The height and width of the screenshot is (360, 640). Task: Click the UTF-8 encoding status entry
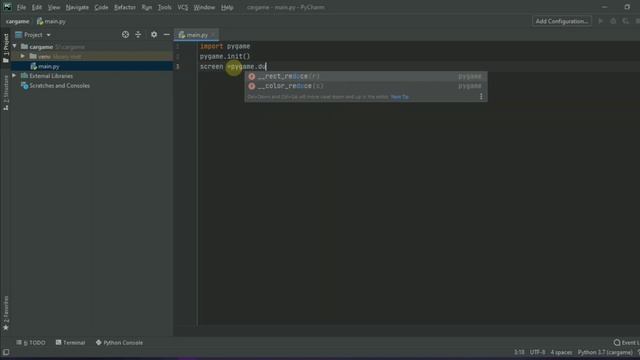pyautogui.click(x=537, y=352)
